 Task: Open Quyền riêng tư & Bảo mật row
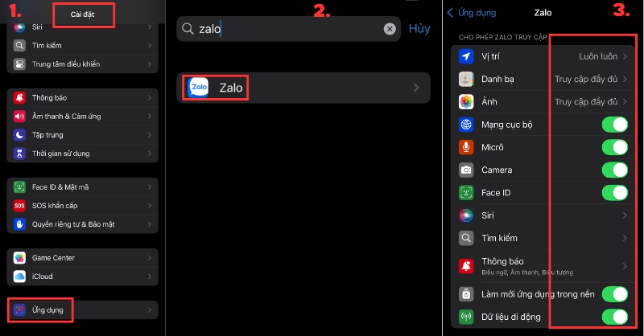pyautogui.click(x=83, y=224)
